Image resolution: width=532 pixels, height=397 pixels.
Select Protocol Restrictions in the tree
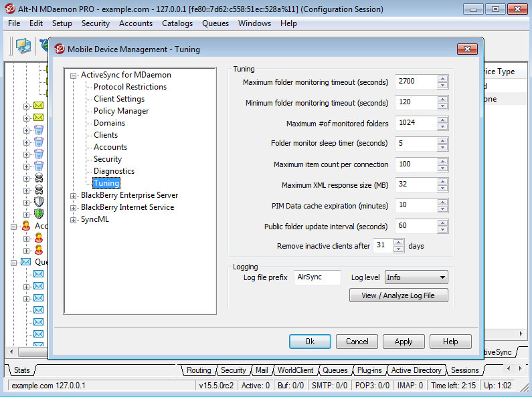click(130, 87)
